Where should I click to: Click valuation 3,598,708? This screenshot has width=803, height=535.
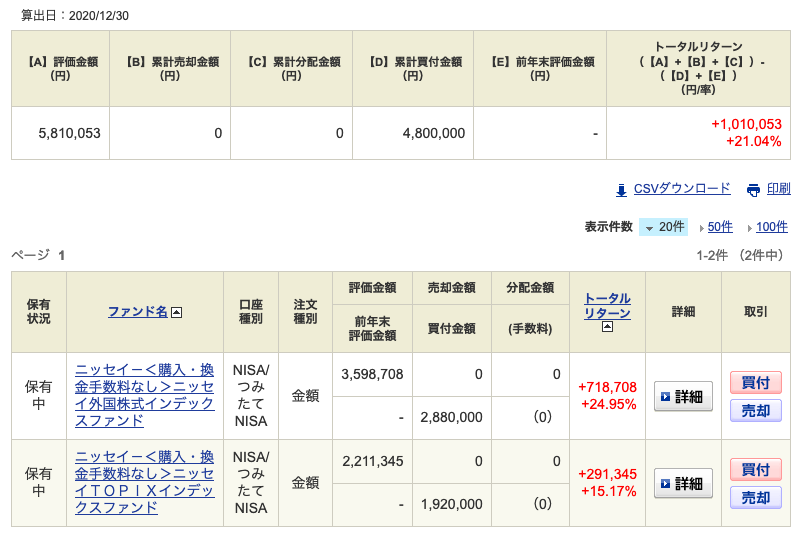(372, 374)
